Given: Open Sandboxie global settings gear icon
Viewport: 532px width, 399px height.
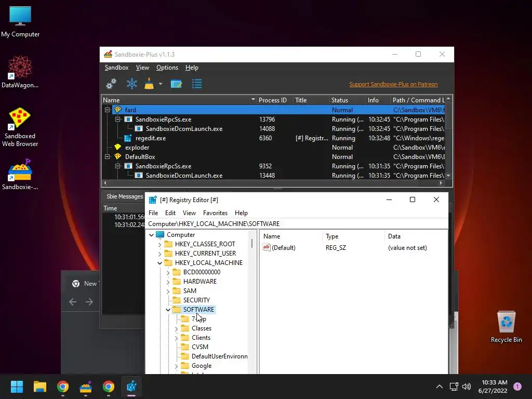Looking at the screenshot, I should [111, 84].
